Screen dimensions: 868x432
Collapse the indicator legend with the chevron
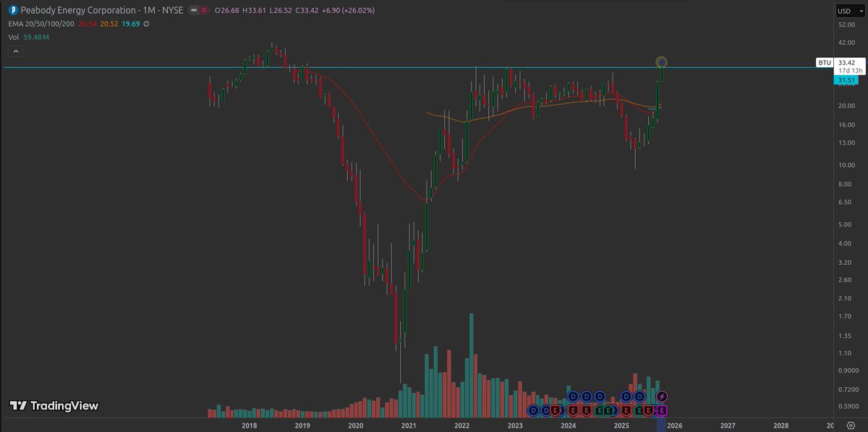pos(16,51)
